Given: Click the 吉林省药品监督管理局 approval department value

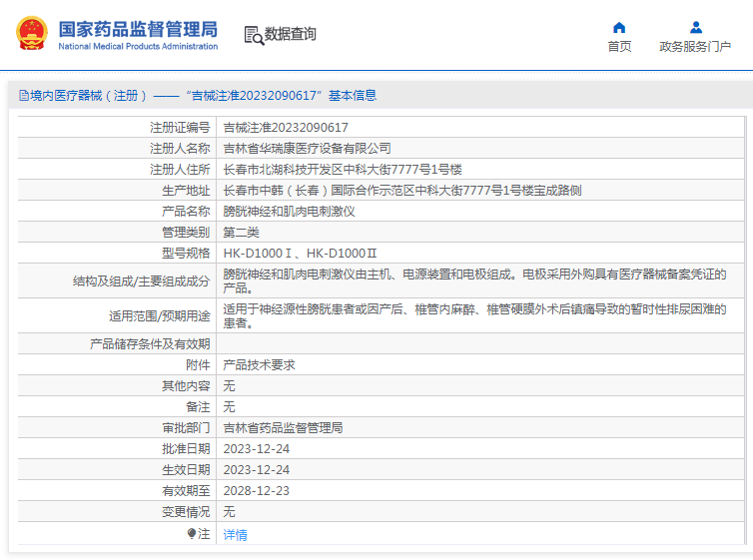Looking at the screenshot, I should point(283,428).
